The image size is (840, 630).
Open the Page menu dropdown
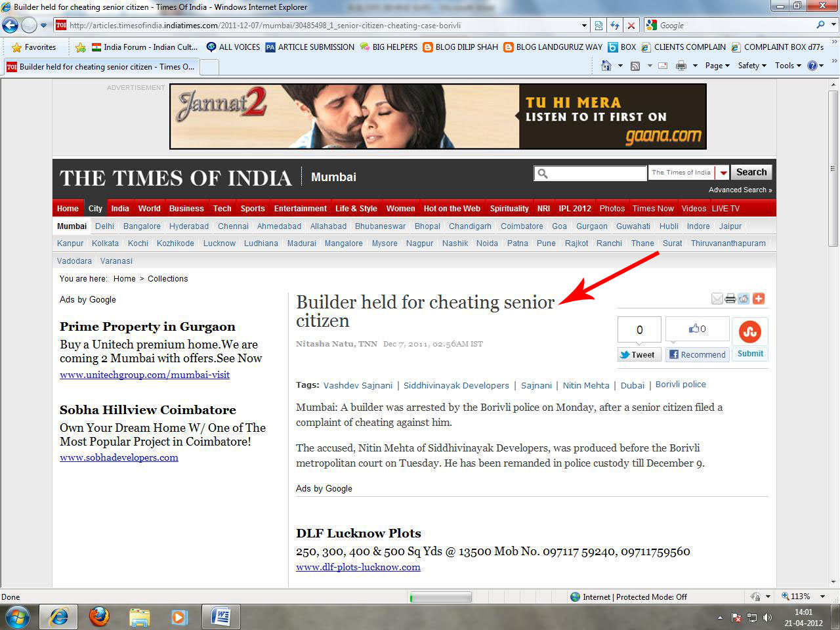[717, 66]
